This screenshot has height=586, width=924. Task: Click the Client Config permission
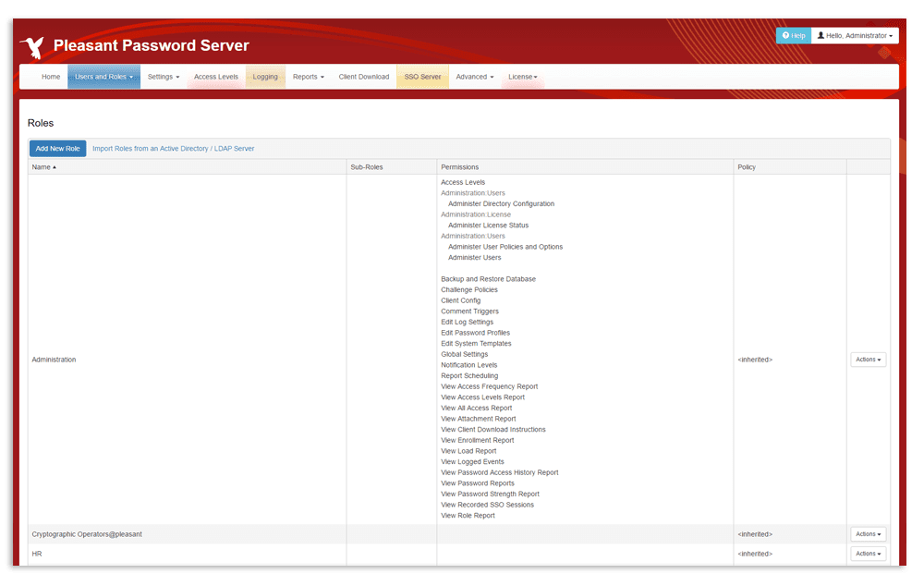pos(460,300)
